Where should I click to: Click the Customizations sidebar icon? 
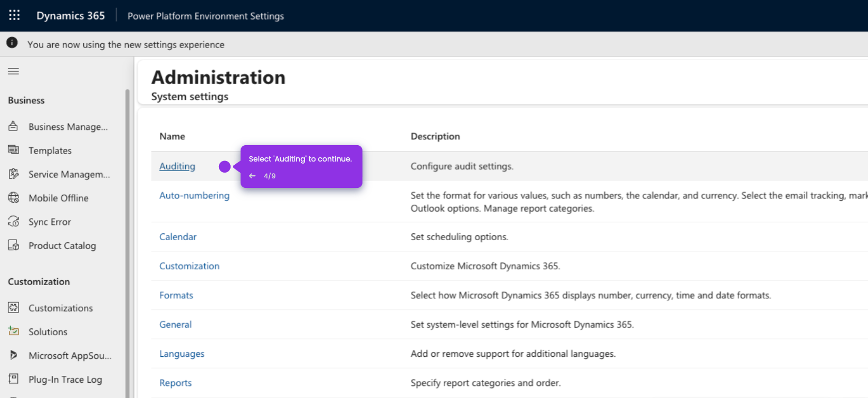pyautogui.click(x=13, y=308)
